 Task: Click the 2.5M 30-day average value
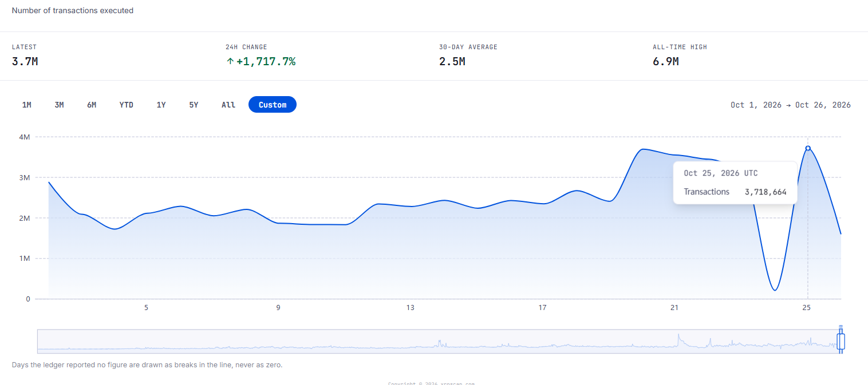pyautogui.click(x=452, y=61)
